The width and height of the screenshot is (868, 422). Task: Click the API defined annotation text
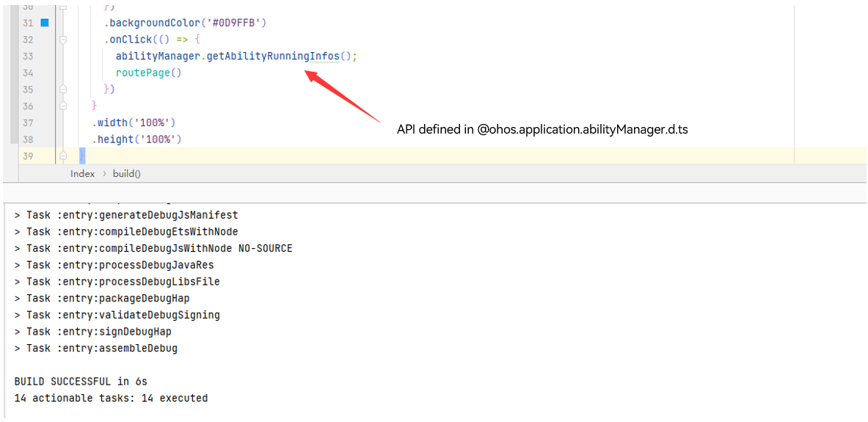541,130
